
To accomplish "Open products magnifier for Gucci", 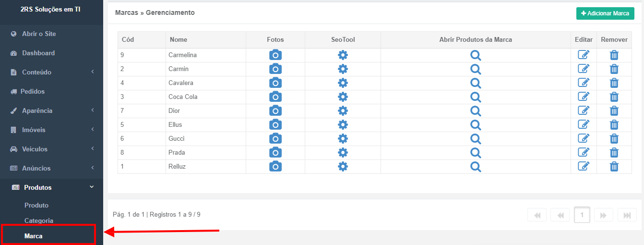I will click(x=476, y=138).
